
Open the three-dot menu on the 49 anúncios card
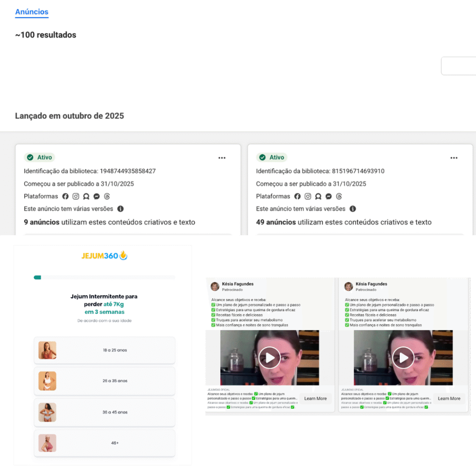(454, 158)
